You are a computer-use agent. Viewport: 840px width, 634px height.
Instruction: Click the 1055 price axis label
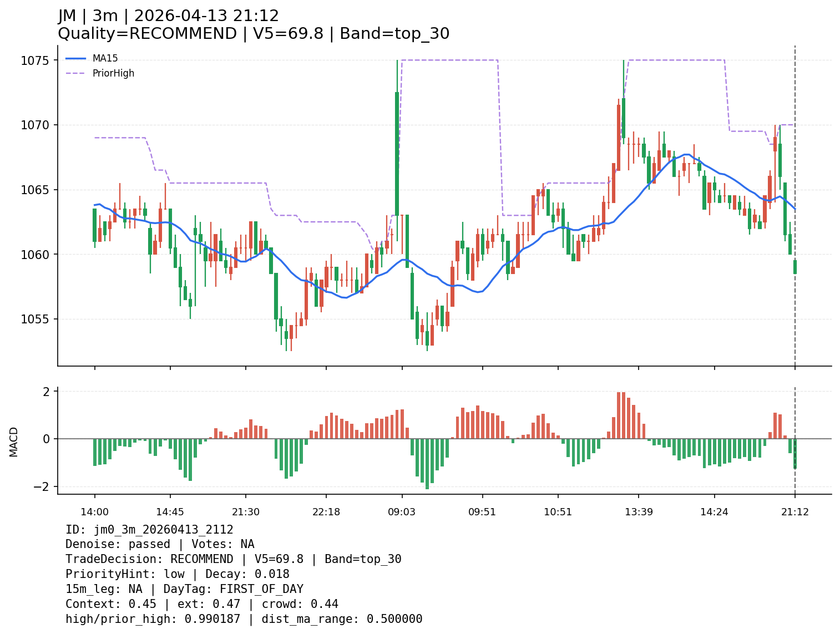coord(35,319)
